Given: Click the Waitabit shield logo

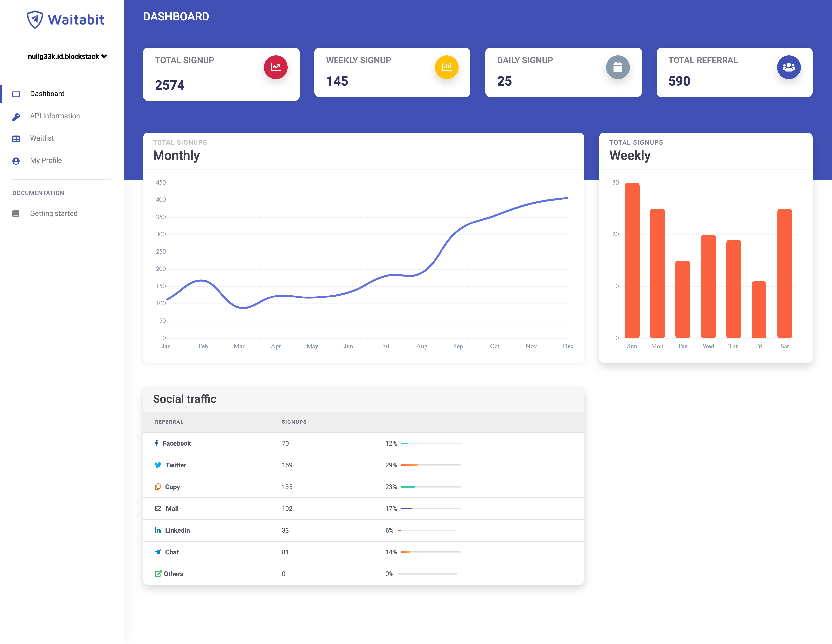Looking at the screenshot, I should coord(35,19).
